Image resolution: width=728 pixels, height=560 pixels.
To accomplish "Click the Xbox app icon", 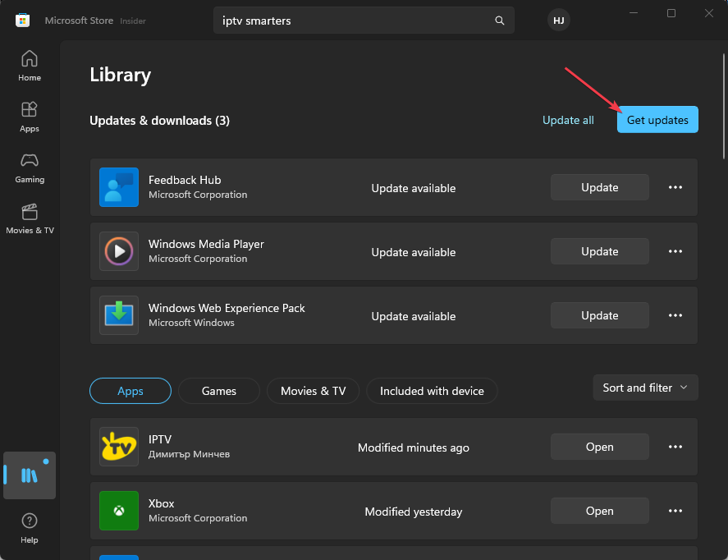I will pyautogui.click(x=119, y=511).
